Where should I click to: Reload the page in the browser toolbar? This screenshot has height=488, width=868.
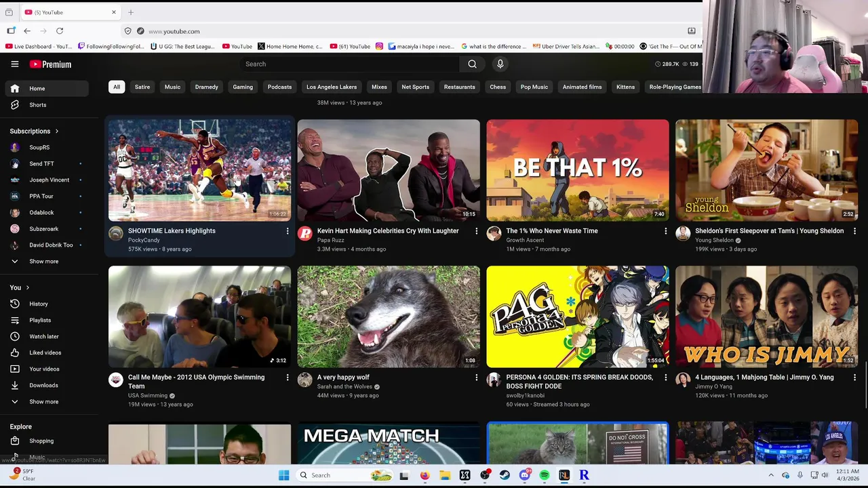point(60,31)
